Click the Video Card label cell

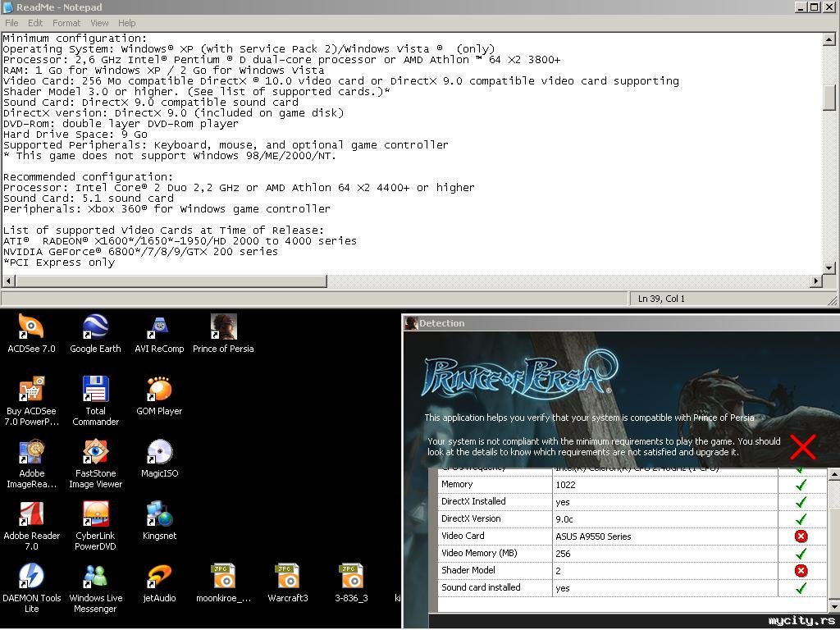click(x=495, y=536)
